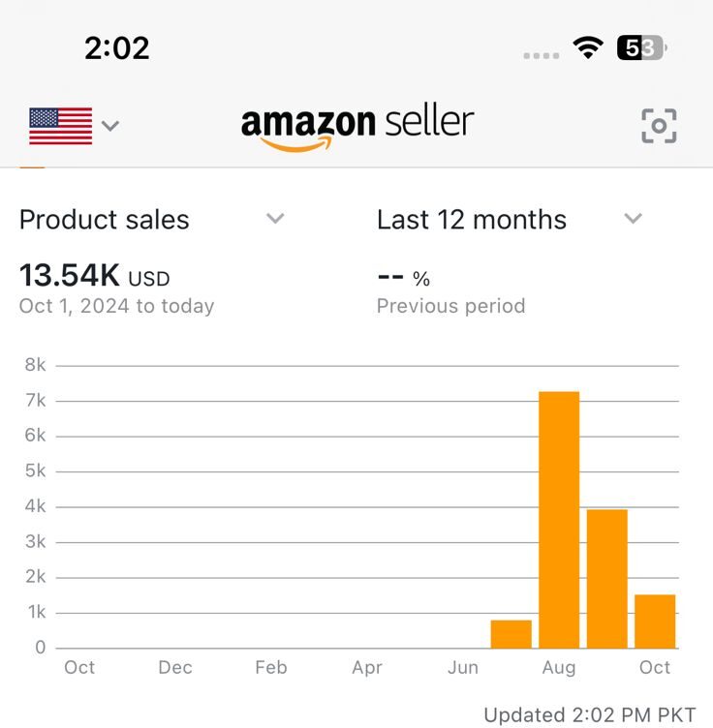Tap the battery indicator icon
713x728 pixels.
[x=639, y=48]
